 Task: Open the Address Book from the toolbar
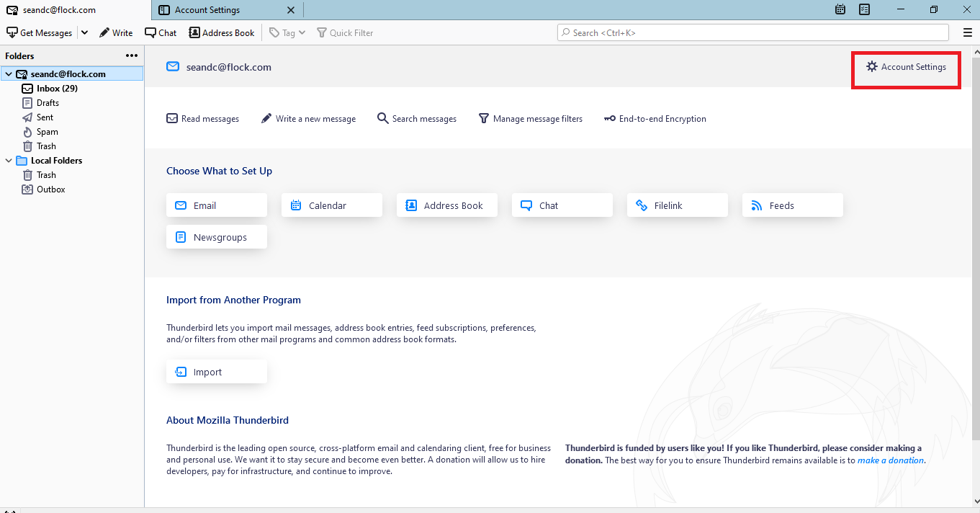point(222,32)
